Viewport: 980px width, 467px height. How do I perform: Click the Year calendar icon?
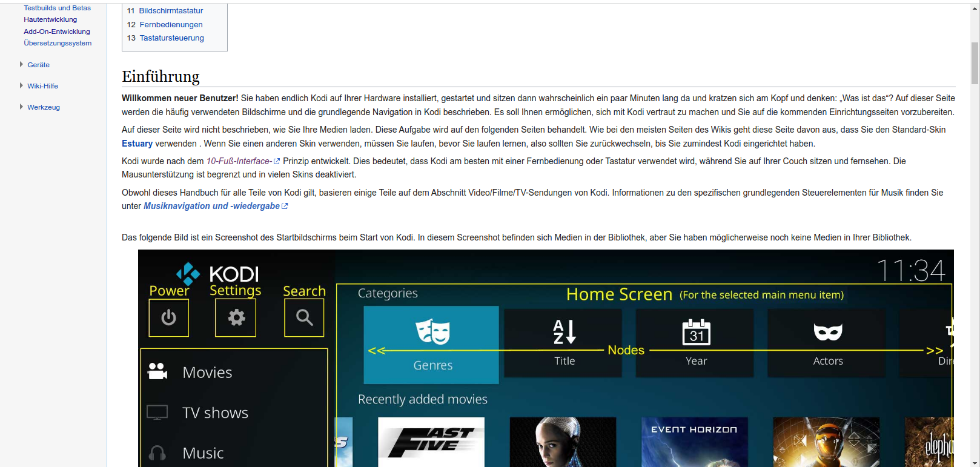pyautogui.click(x=697, y=332)
